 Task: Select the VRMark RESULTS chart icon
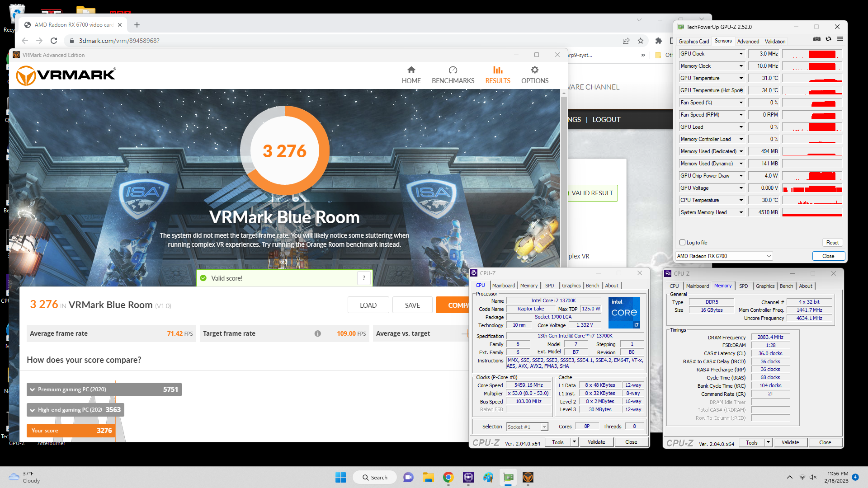point(498,70)
